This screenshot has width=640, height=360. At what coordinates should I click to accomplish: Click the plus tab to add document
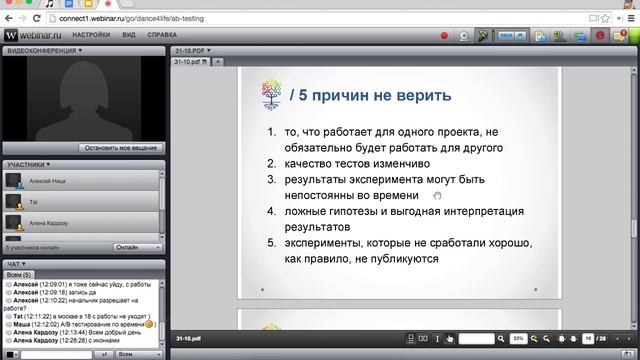[x=218, y=62]
